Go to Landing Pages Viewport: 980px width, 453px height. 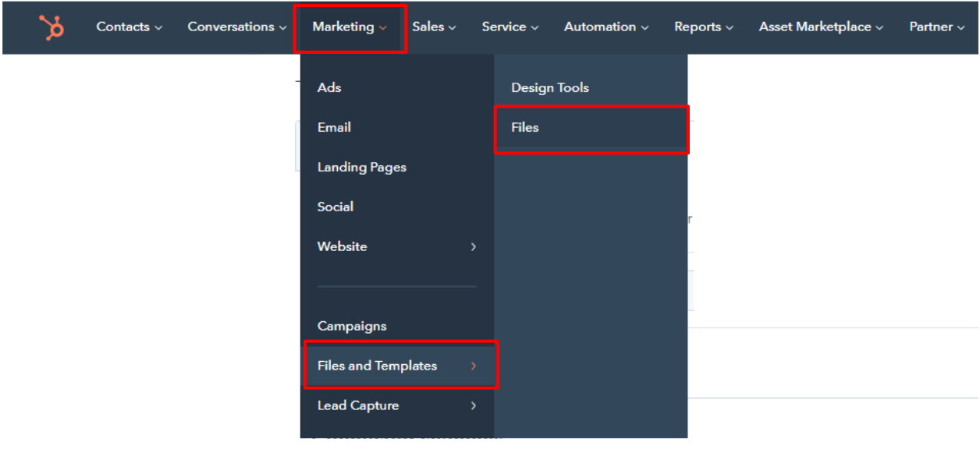[x=362, y=167]
